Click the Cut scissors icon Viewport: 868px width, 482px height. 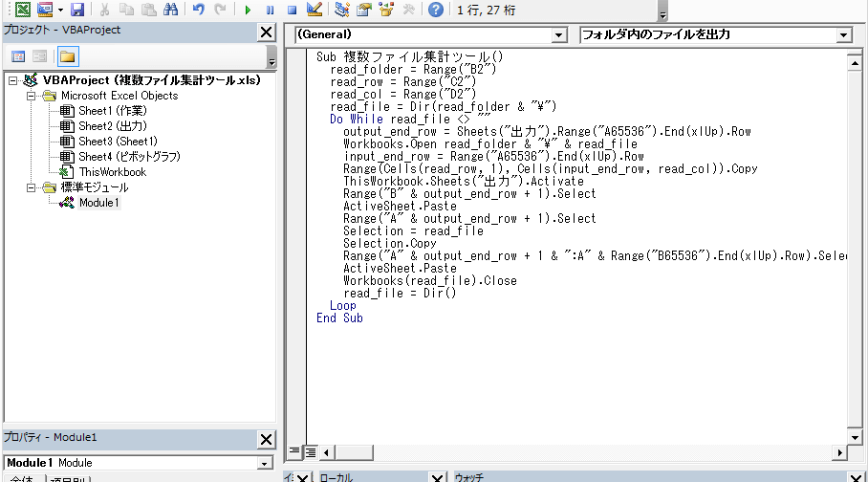click(x=104, y=10)
